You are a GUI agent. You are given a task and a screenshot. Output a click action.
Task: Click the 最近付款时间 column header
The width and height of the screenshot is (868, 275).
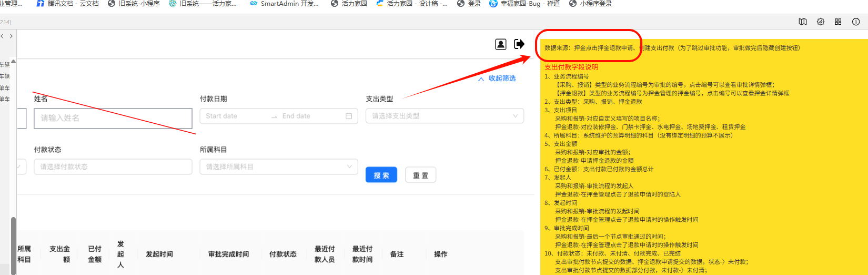tap(362, 254)
